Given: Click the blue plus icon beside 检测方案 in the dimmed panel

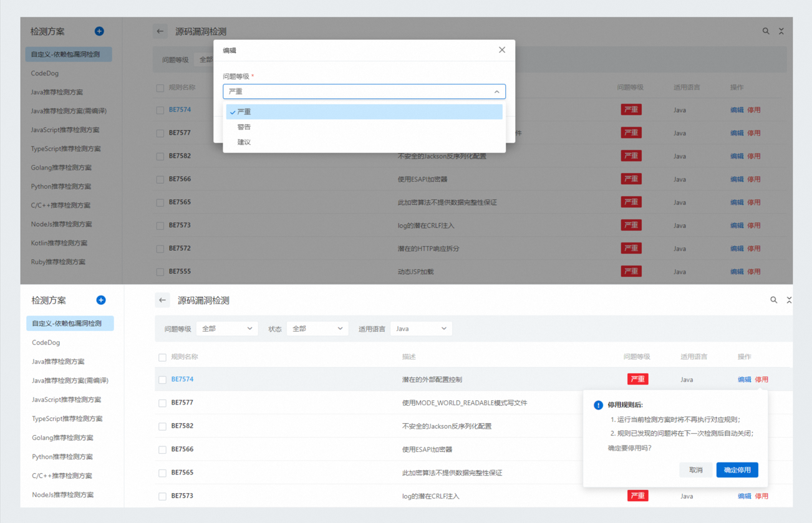Looking at the screenshot, I should click(99, 31).
